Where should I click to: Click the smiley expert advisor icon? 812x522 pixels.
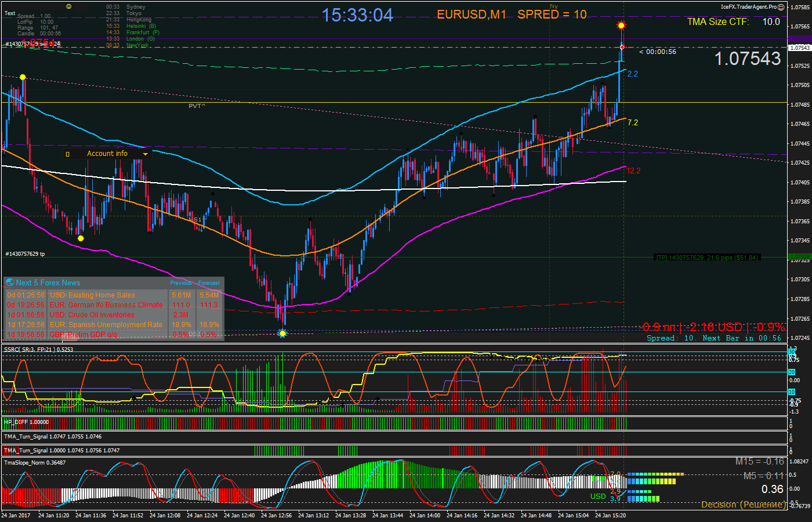pos(69,6)
